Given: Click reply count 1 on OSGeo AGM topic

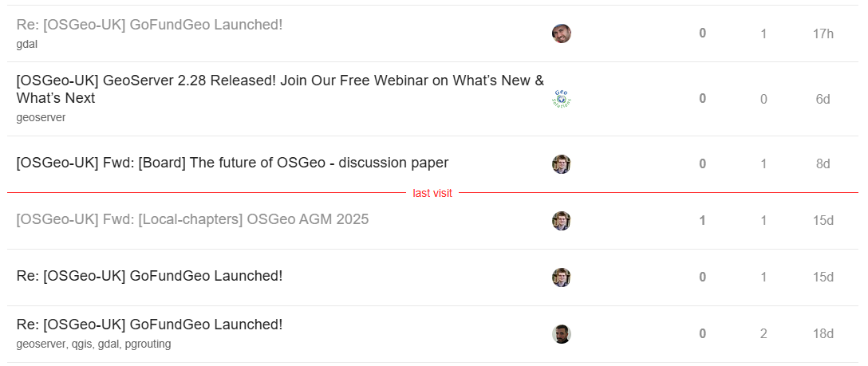Looking at the screenshot, I should click(702, 221).
